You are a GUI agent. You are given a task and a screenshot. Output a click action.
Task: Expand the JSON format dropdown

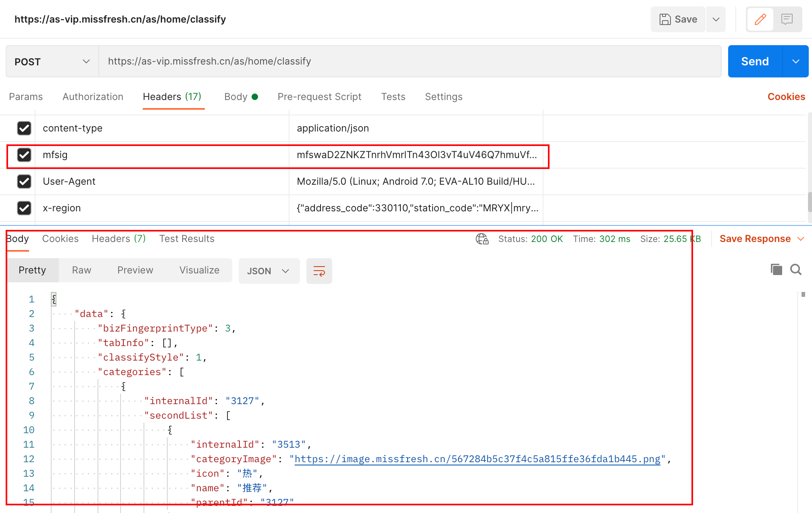coord(269,271)
